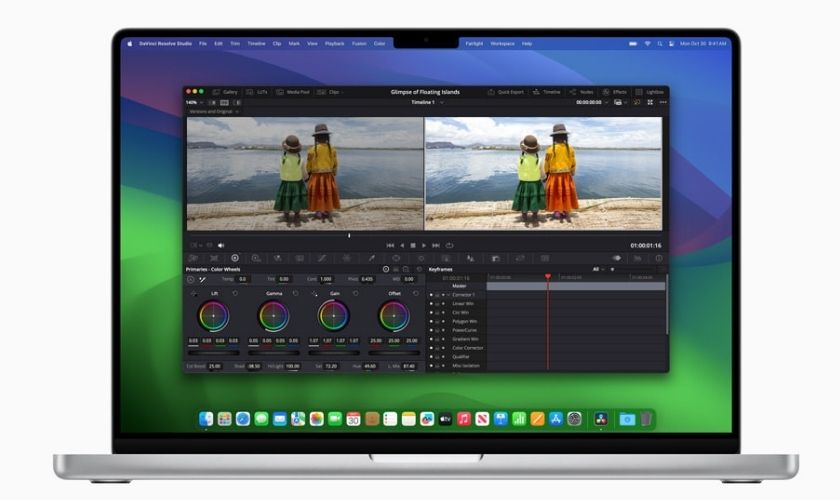Open the Timeline menu in menu bar
The image size is (840, 500).
point(257,43)
